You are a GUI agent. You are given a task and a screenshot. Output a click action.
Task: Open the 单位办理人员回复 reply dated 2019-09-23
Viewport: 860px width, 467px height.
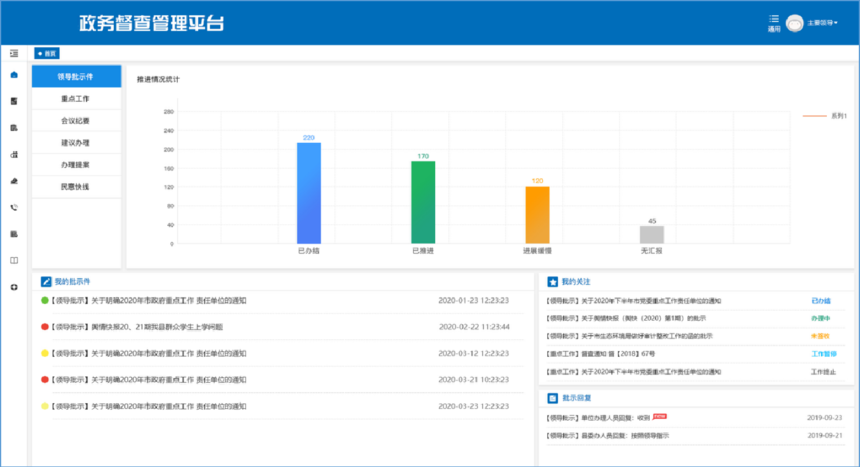point(598,418)
